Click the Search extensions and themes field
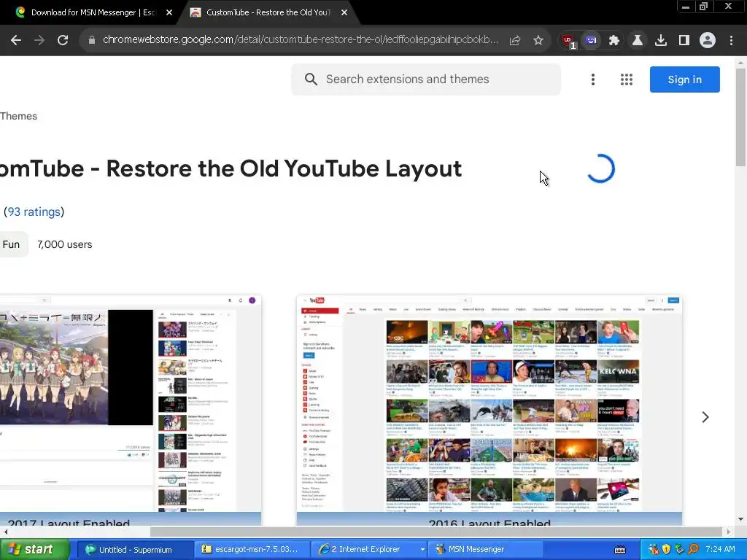The width and height of the screenshot is (747, 560). coord(426,79)
